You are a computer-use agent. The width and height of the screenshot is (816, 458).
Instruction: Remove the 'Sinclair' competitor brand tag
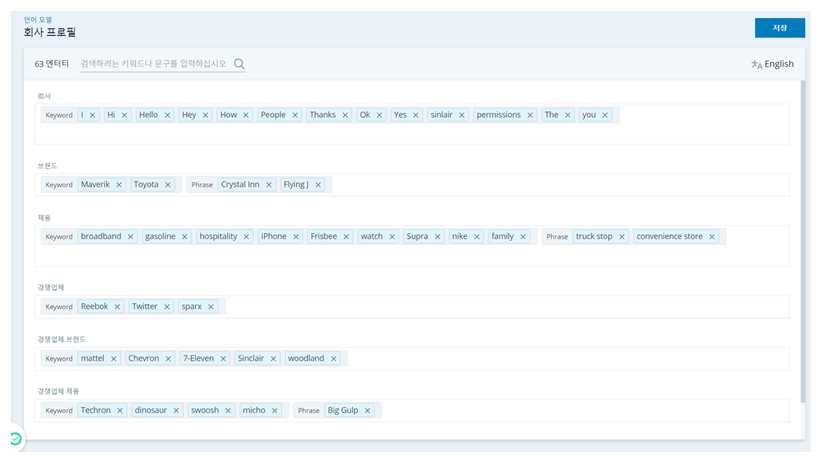click(x=273, y=359)
